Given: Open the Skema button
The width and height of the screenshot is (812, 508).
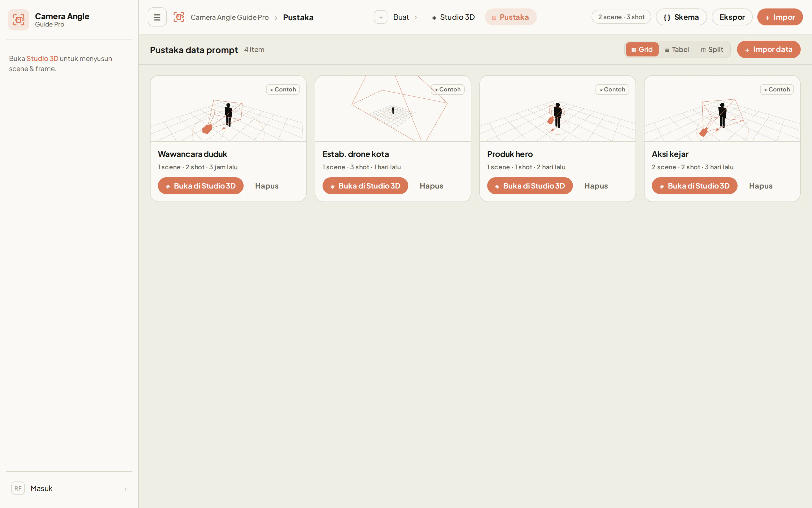Looking at the screenshot, I should [x=681, y=17].
